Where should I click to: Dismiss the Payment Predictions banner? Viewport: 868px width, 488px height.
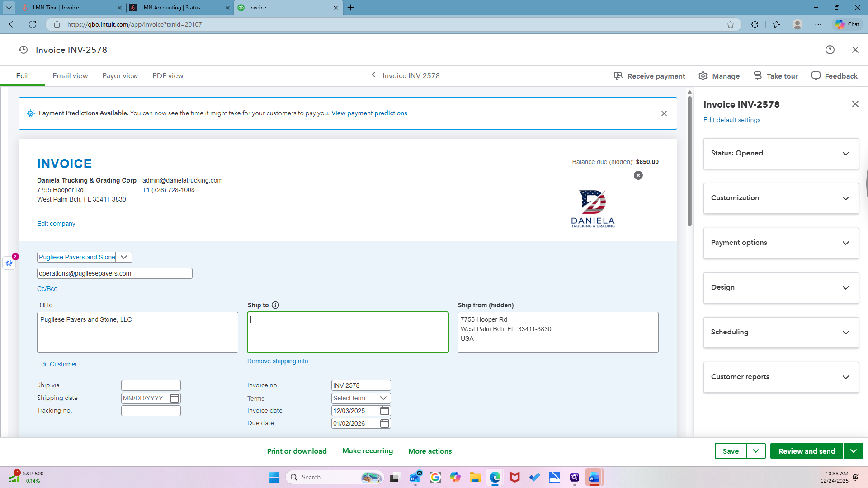(x=664, y=113)
